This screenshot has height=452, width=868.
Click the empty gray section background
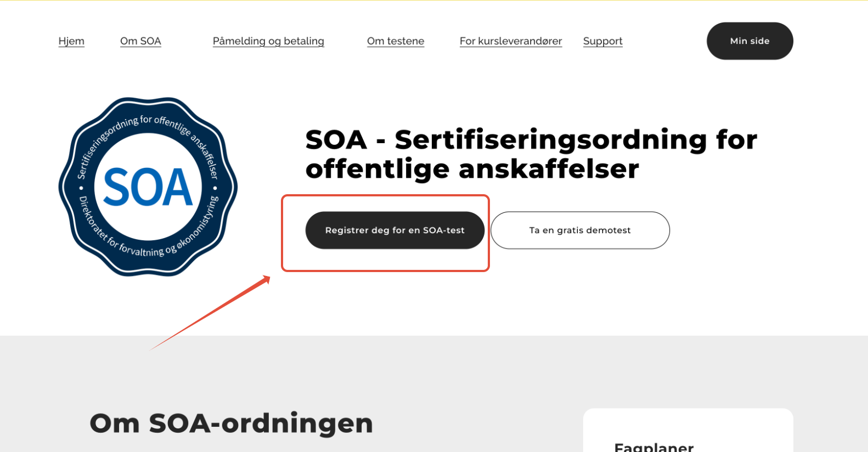(x=466, y=373)
